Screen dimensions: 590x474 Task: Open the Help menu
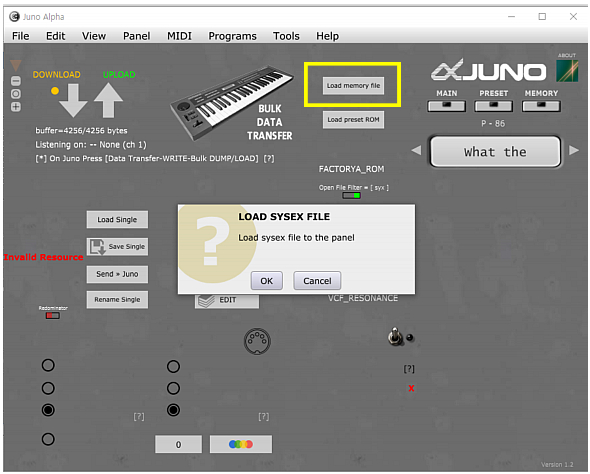327,36
